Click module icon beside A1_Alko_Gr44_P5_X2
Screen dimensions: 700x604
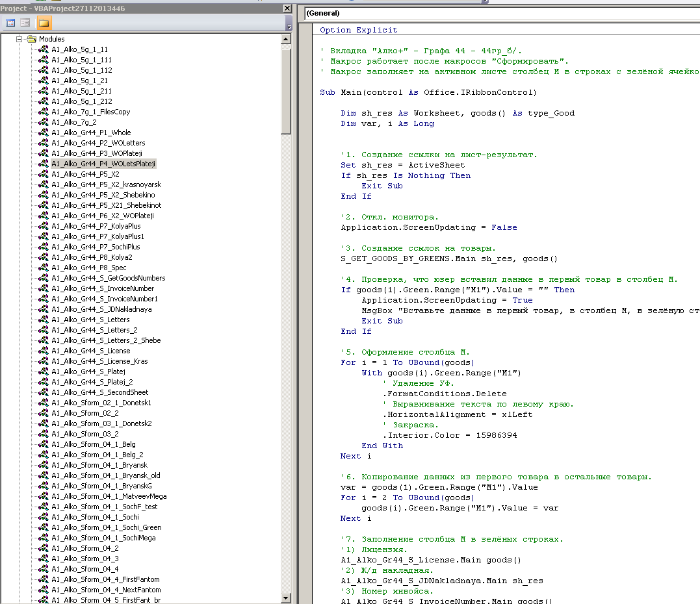pyautogui.click(x=44, y=174)
